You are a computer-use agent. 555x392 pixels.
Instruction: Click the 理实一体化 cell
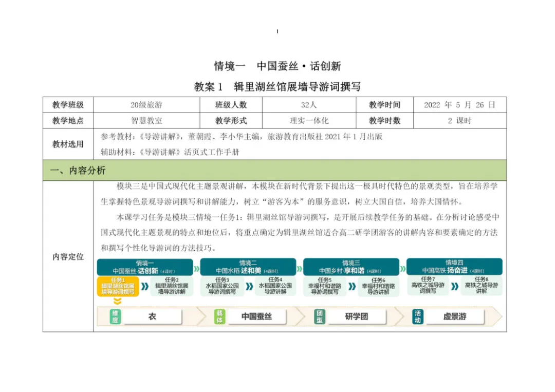[x=309, y=121]
